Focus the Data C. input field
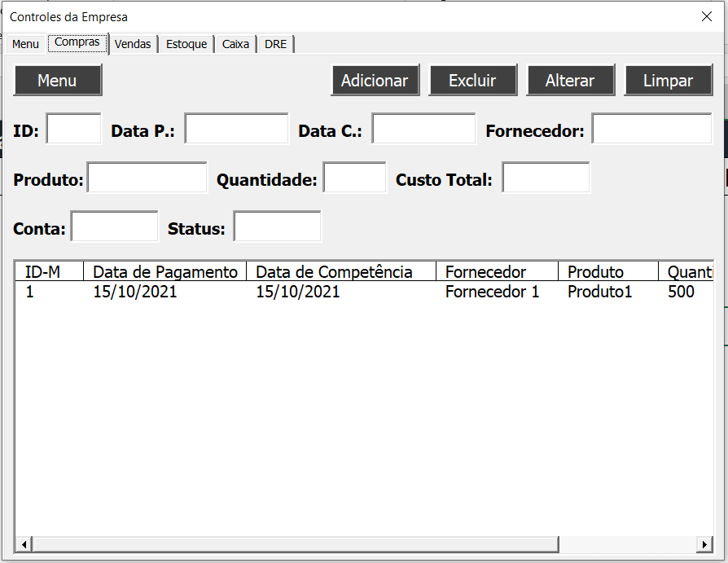Image resolution: width=728 pixels, height=563 pixels. click(424, 129)
